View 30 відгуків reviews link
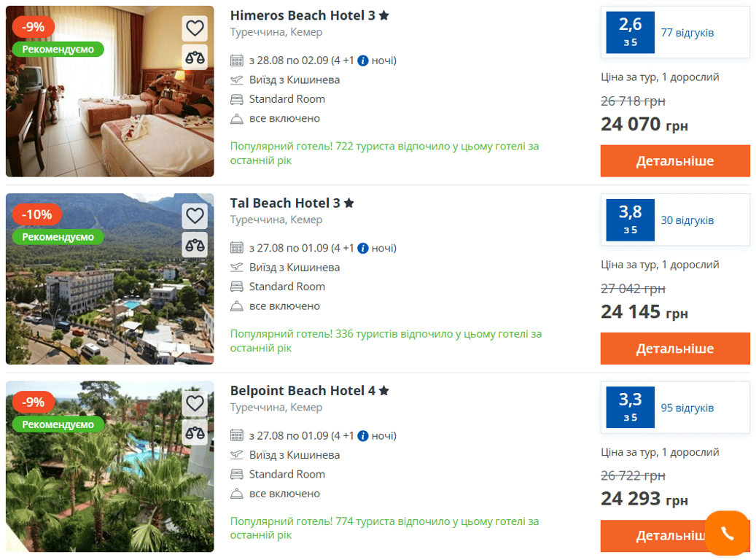Screen dimensions: 756x560 point(687,220)
